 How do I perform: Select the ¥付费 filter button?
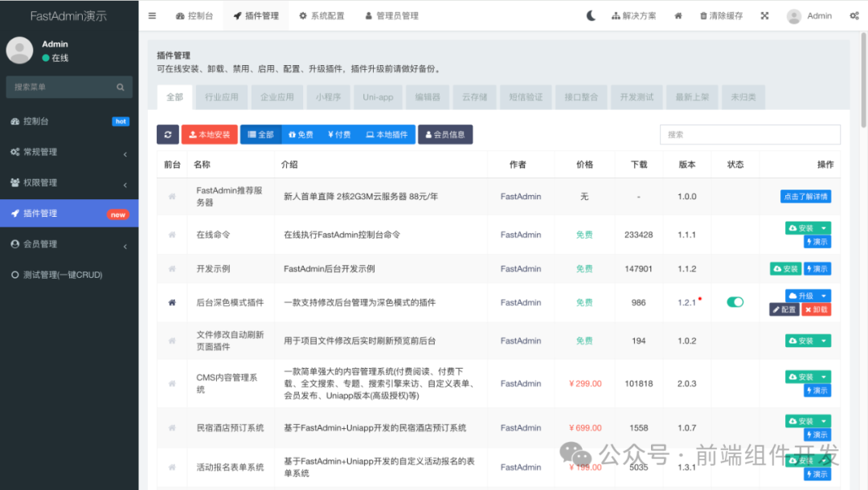coord(339,134)
